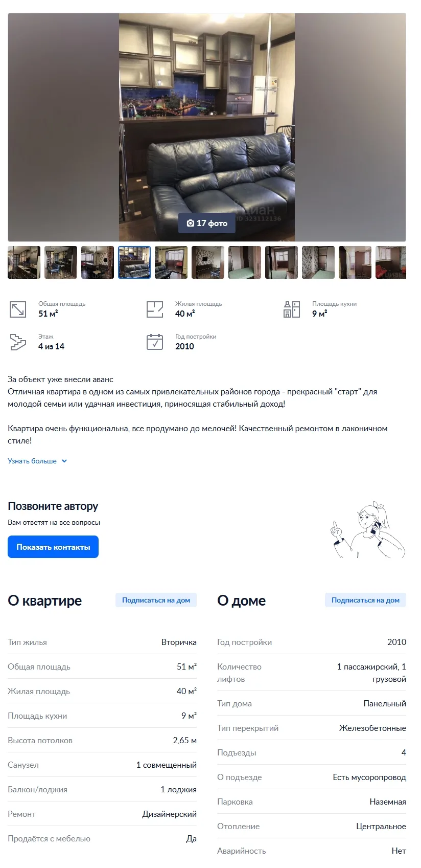Click the floor level stairs icon
421x868 pixels.
pos(18,342)
